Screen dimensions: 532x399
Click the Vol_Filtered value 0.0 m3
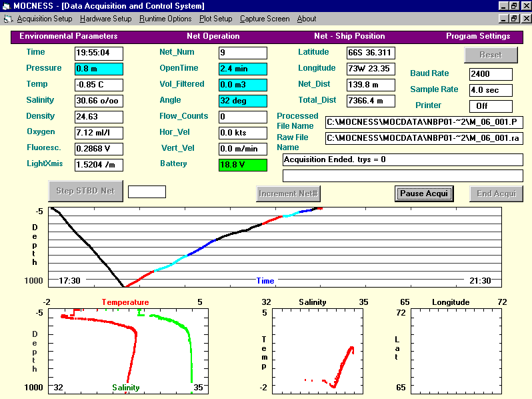(243, 85)
